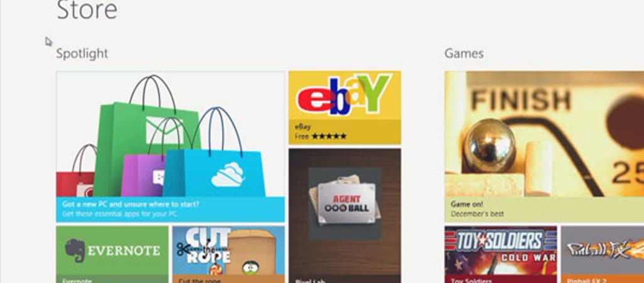Click 'Get these essential apps for your PC'
Viewport: 644px width, 283px height.
(x=120, y=214)
